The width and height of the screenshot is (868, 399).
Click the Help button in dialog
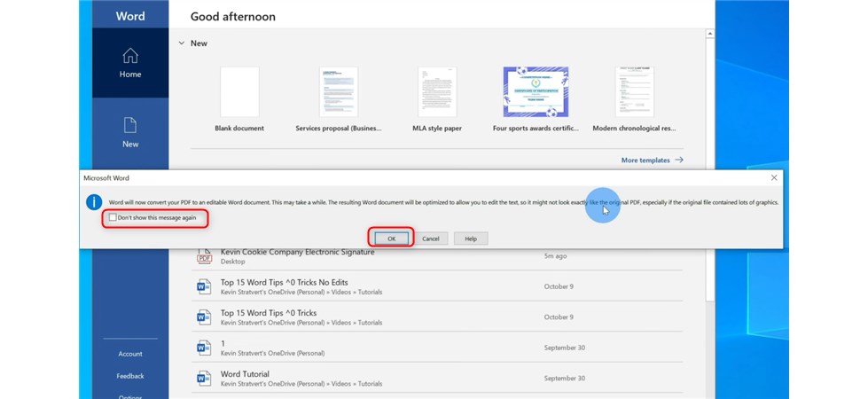[471, 239]
